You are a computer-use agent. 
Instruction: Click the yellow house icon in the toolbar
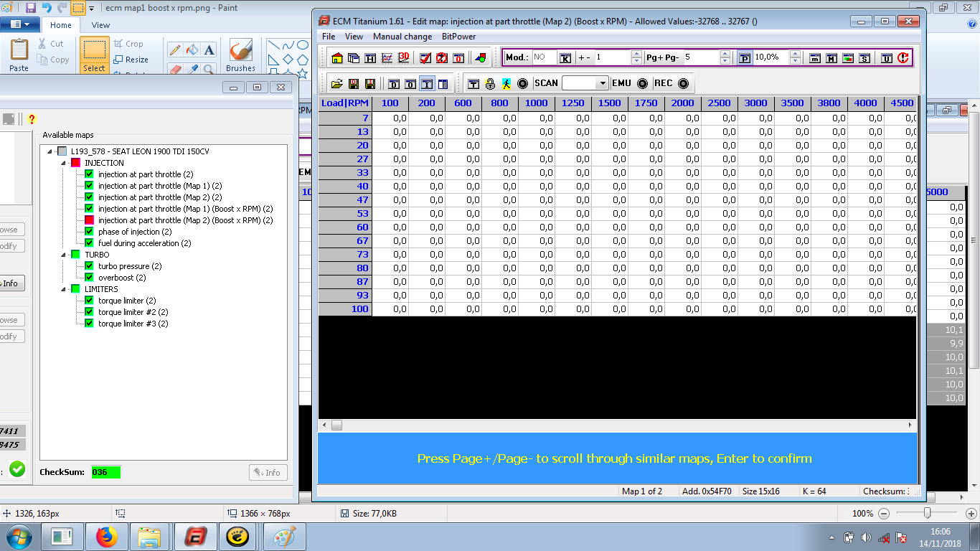337,58
